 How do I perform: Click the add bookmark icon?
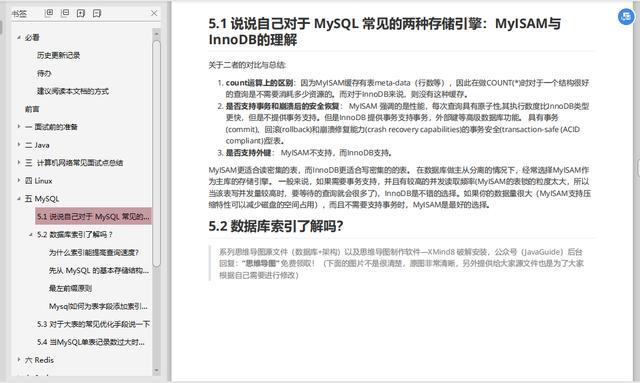(81, 13)
